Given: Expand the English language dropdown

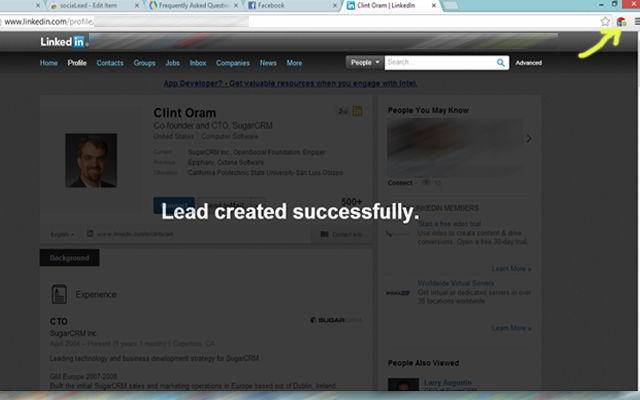Looking at the screenshot, I should [62, 234].
